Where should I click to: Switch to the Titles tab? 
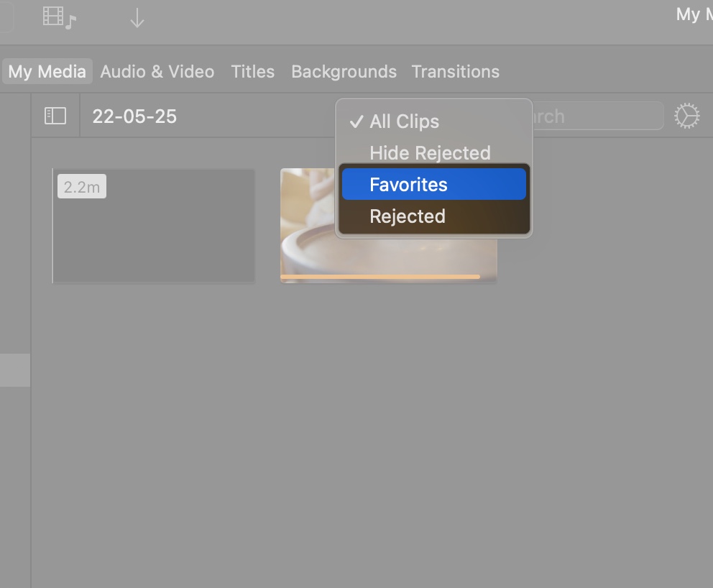(252, 71)
